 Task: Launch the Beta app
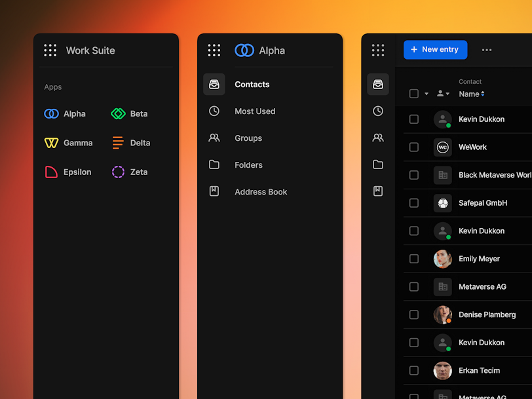coord(129,113)
